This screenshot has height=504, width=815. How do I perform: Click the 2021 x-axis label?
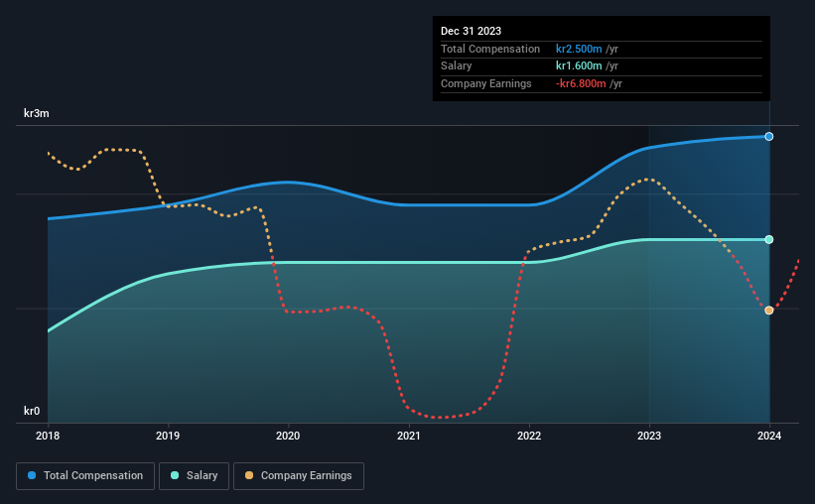pos(409,436)
